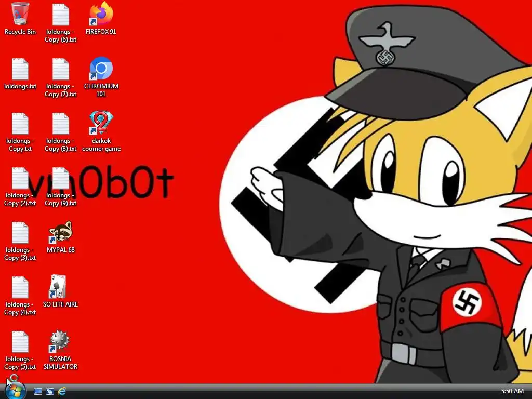
Task: Select the loldongs - Copy (4).txt file
Action: (20, 296)
